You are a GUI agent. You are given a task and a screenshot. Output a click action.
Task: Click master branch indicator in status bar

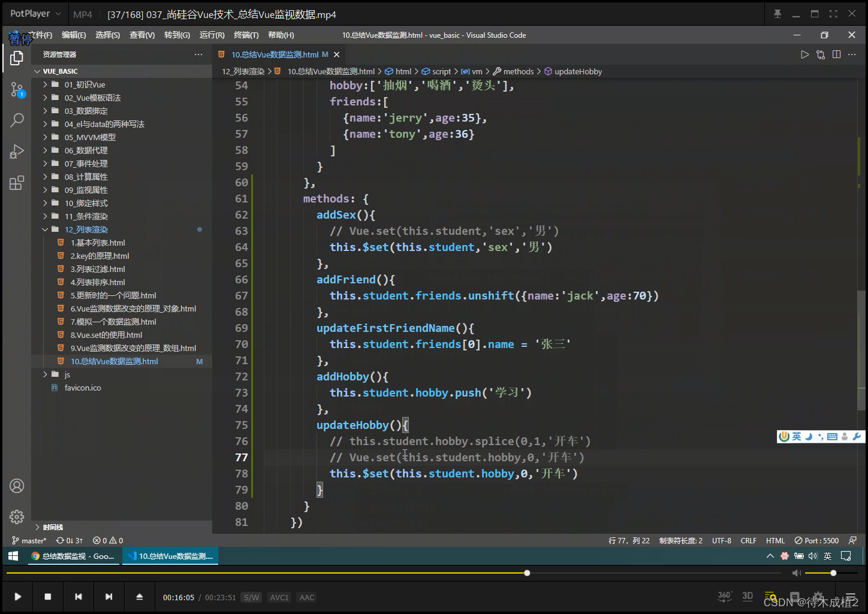[x=29, y=540]
